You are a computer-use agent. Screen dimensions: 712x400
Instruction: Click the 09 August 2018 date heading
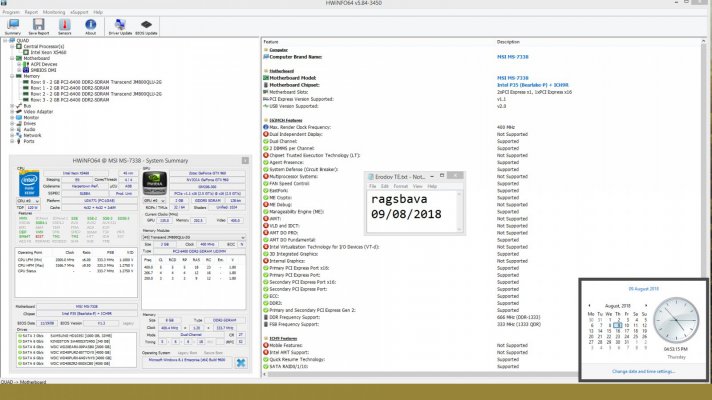tap(643, 289)
